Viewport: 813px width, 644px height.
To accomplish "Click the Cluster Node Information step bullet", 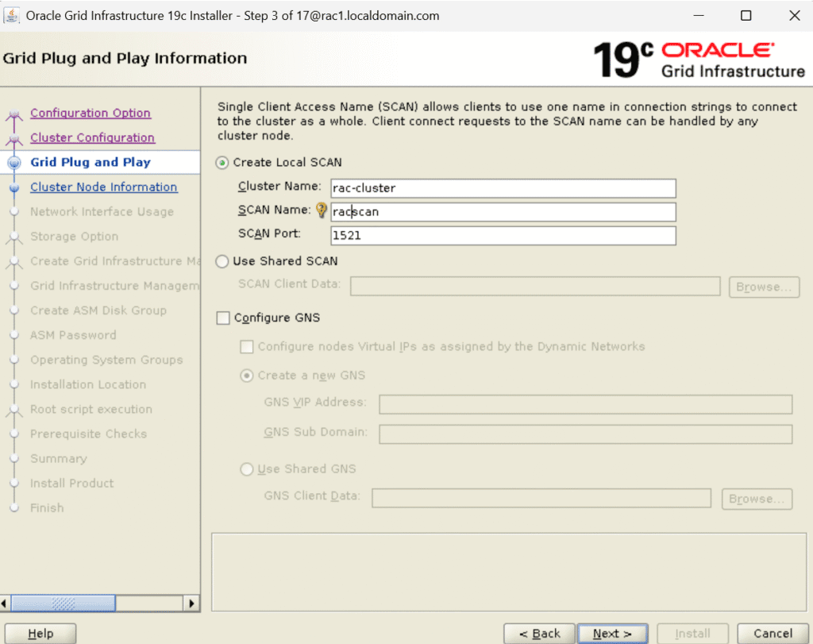I will click(13, 187).
